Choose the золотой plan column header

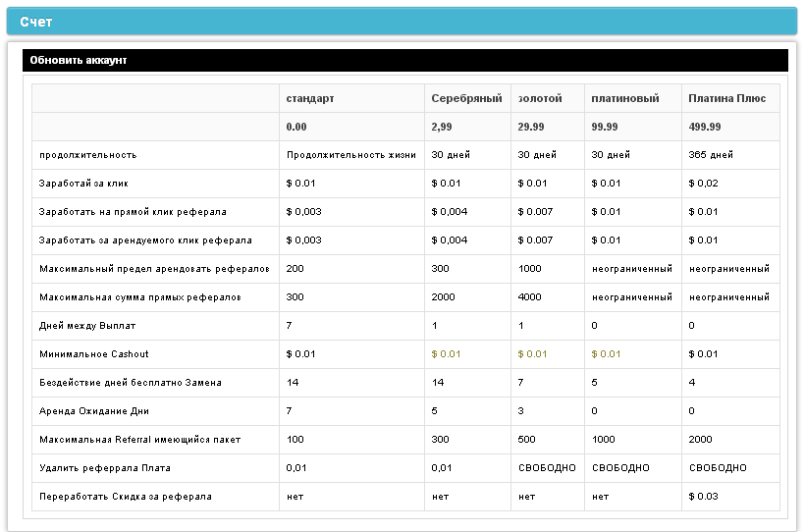[x=540, y=98]
